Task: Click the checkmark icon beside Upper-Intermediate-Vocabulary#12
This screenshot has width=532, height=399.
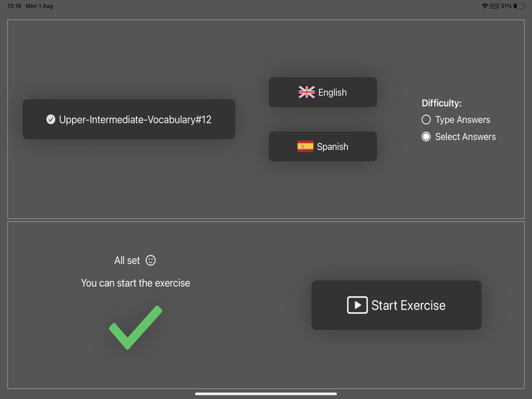Action: point(51,119)
